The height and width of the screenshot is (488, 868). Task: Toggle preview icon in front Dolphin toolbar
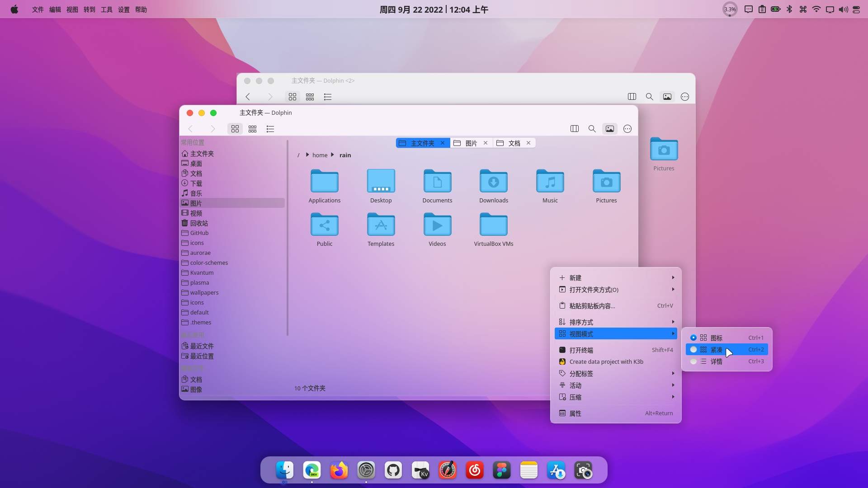(610, 129)
